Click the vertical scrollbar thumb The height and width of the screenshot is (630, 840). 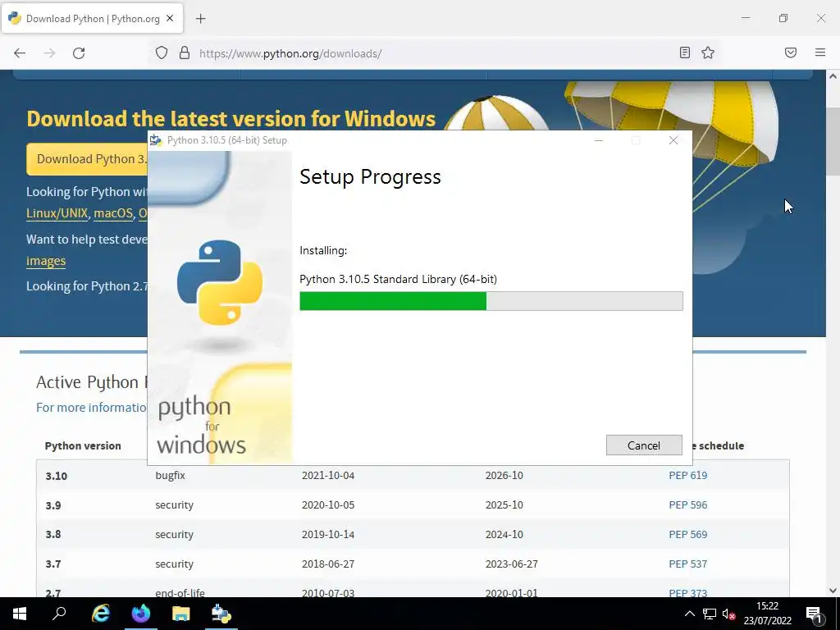tap(833, 141)
